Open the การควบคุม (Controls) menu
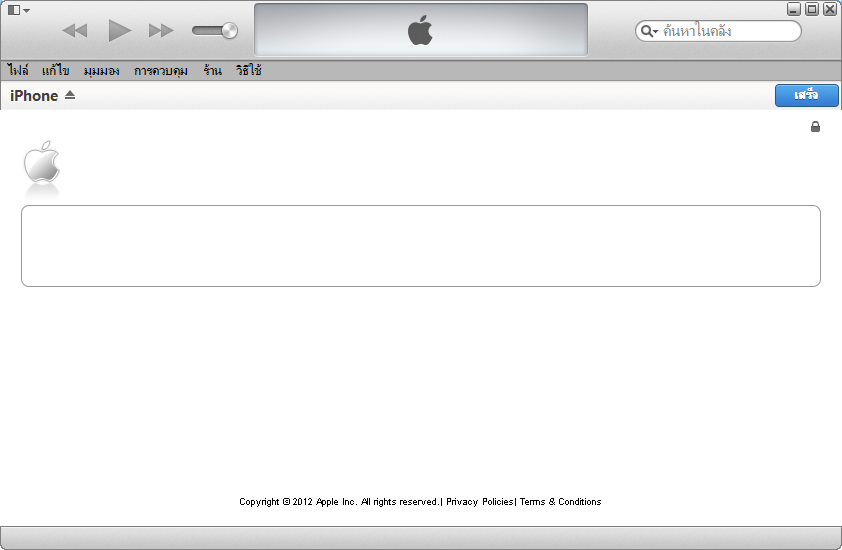The height and width of the screenshot is (550, 842). pos(161,70)
